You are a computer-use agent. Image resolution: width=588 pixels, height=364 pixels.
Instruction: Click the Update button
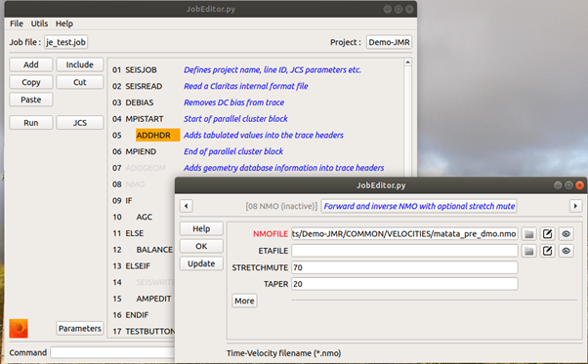[x=201, y=263]
